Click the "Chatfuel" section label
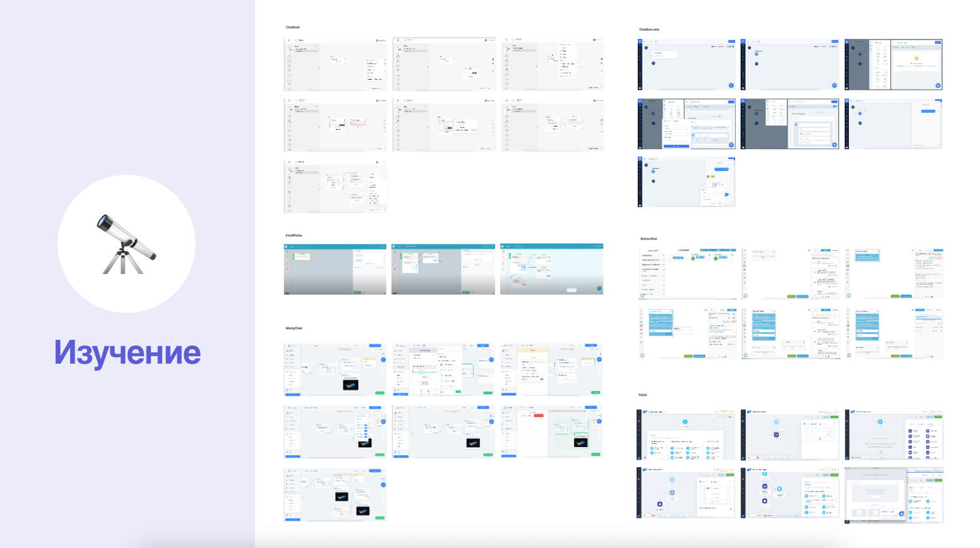980x548 pixels. pyautogui.click(x=293, y=28)
